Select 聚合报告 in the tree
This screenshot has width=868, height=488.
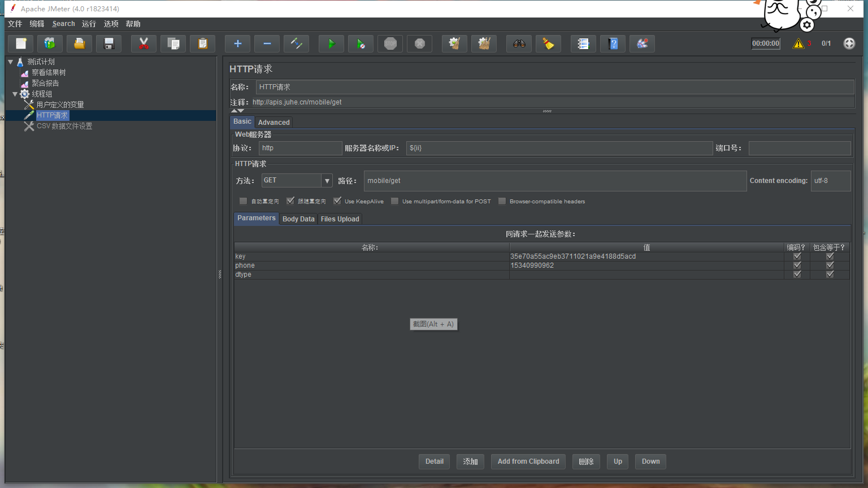(45, 83)
